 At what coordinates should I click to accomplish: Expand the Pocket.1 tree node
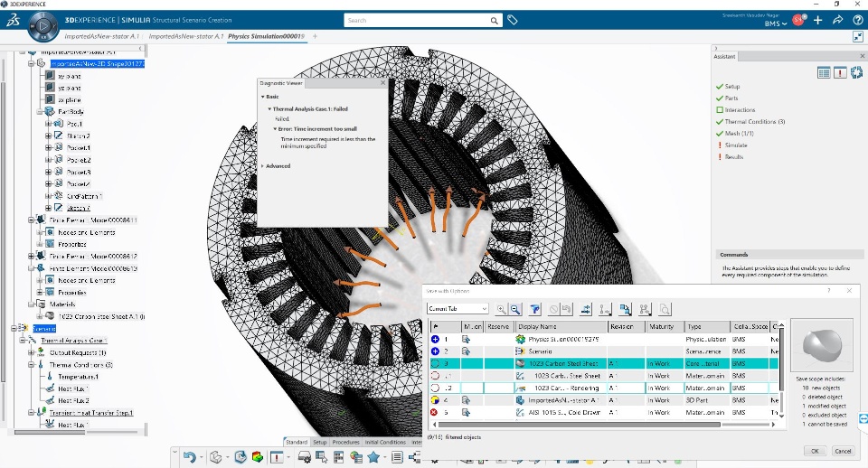[x=48, y=147]
